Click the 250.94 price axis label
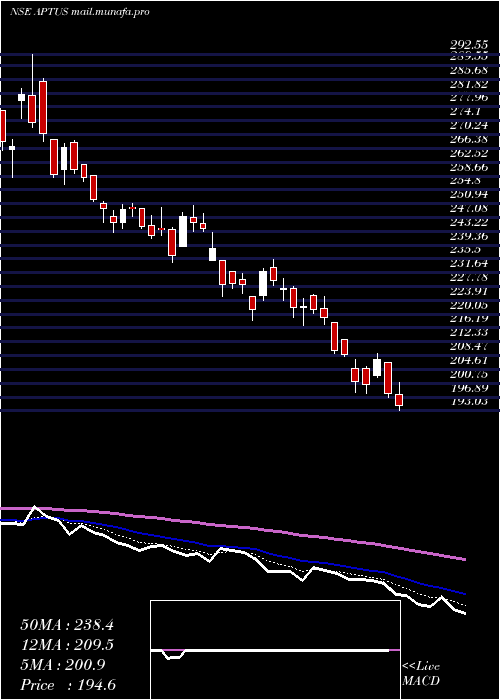 pos(469,195)
